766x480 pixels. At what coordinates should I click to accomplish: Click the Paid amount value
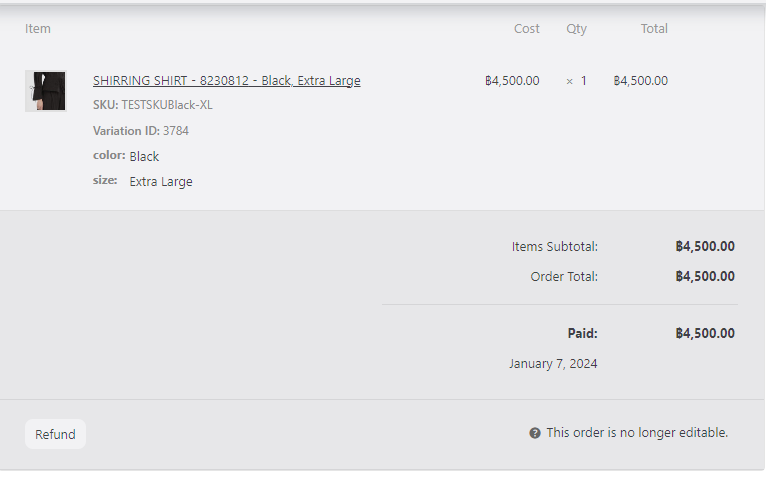(705, 333)
